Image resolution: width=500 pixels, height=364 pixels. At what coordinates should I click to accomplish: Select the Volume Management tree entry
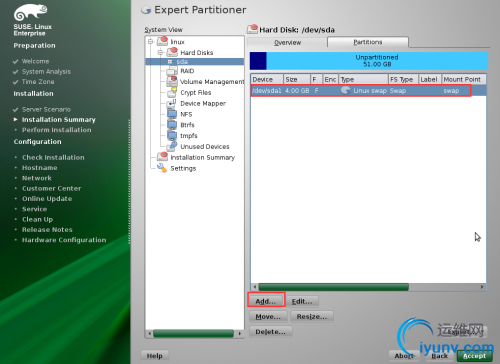(212, 82)
